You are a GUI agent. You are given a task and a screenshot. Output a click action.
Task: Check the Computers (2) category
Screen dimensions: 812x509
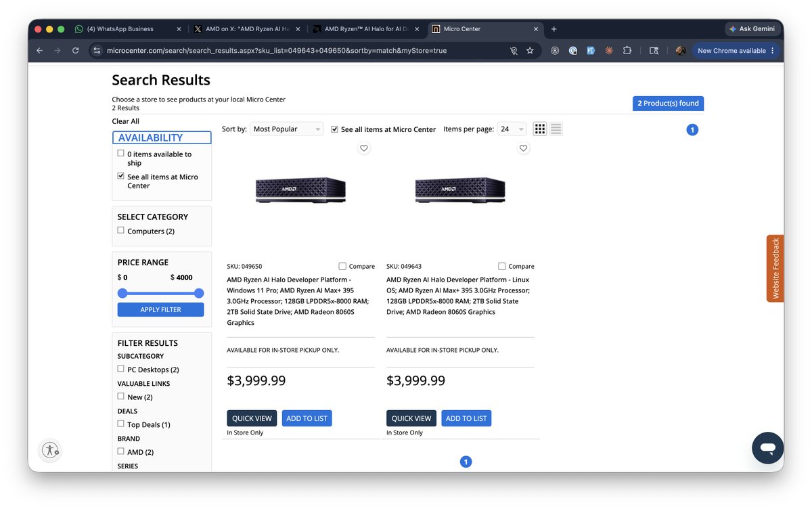coord(121,230)
